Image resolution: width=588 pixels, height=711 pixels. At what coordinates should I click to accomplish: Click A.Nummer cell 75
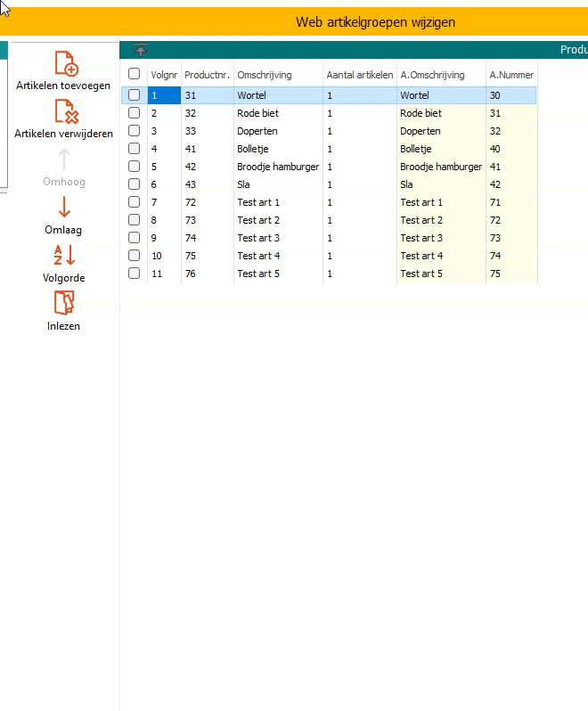[511, 274]
